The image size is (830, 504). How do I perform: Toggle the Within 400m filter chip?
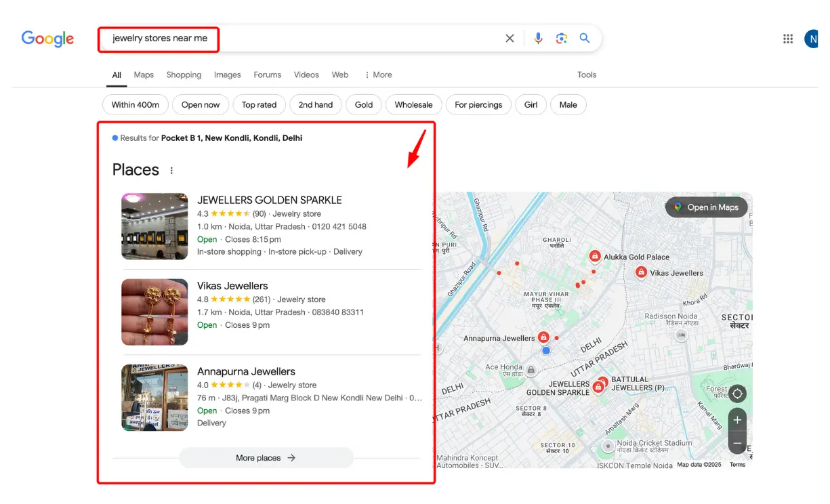(x=135, y=104)
